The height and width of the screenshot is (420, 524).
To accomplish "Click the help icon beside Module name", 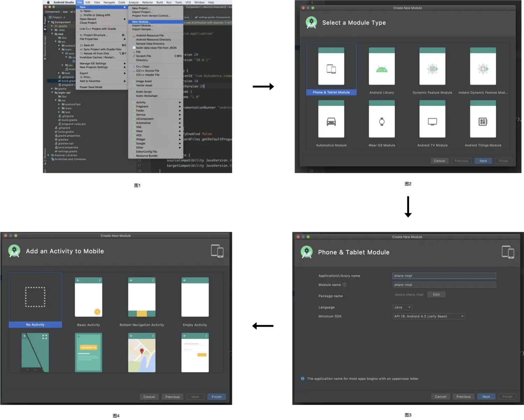I will pyautogui.click(x=344, y=285).
